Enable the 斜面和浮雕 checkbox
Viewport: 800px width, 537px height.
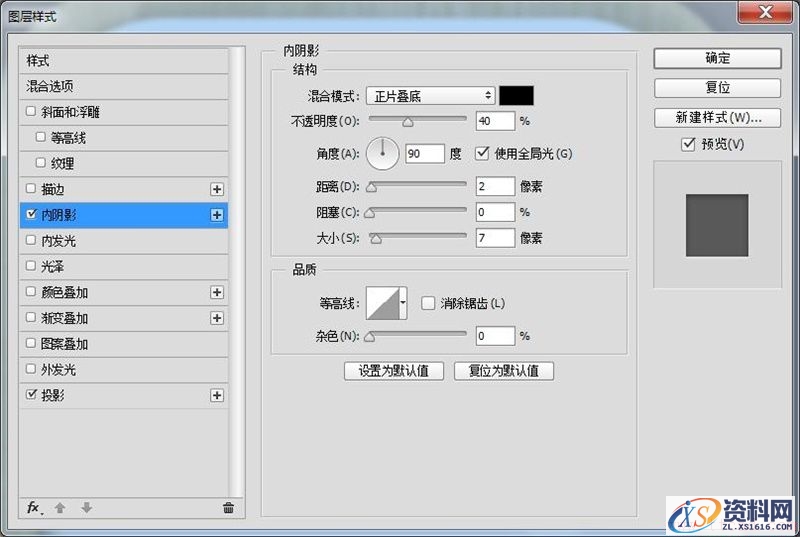(x=31, y=111)
